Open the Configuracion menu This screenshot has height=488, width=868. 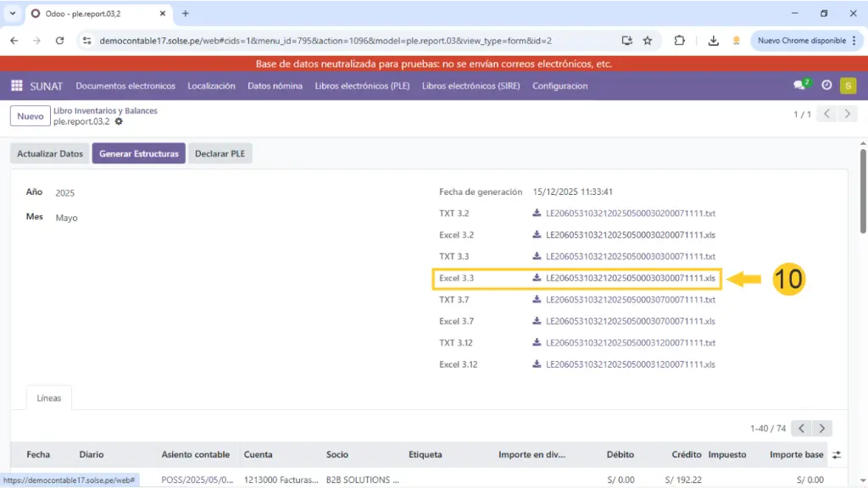pyautogui.click(x=559, y=86)
